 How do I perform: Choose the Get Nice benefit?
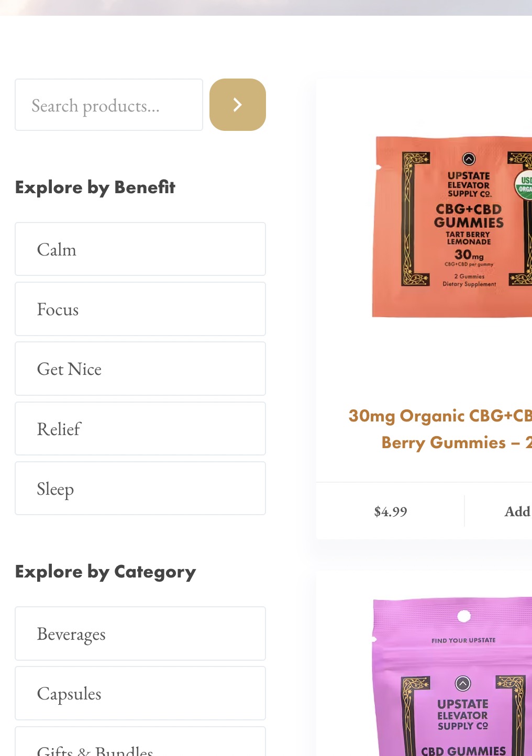140,369
